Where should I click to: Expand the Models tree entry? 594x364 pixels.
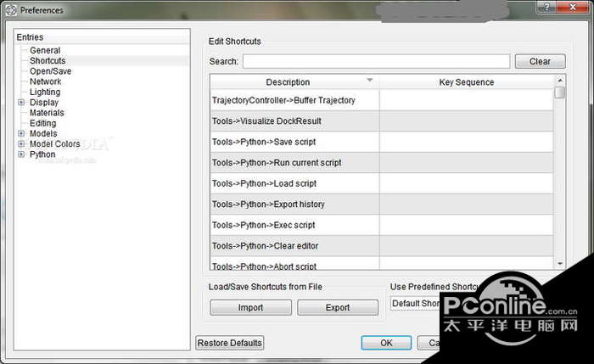pyautogui.click(x=21, y=133)
